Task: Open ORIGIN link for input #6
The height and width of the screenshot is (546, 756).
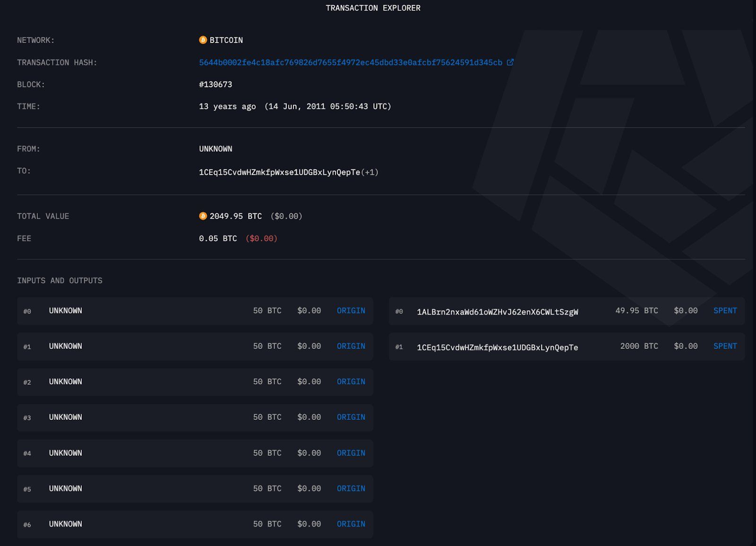Action: point(351,524)
